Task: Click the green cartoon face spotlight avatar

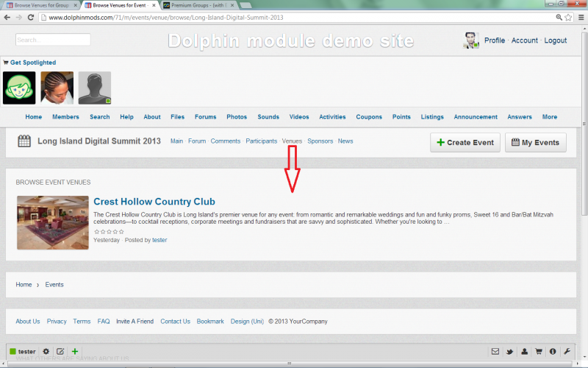Action: pyautogui.click(x=19, y=88)
